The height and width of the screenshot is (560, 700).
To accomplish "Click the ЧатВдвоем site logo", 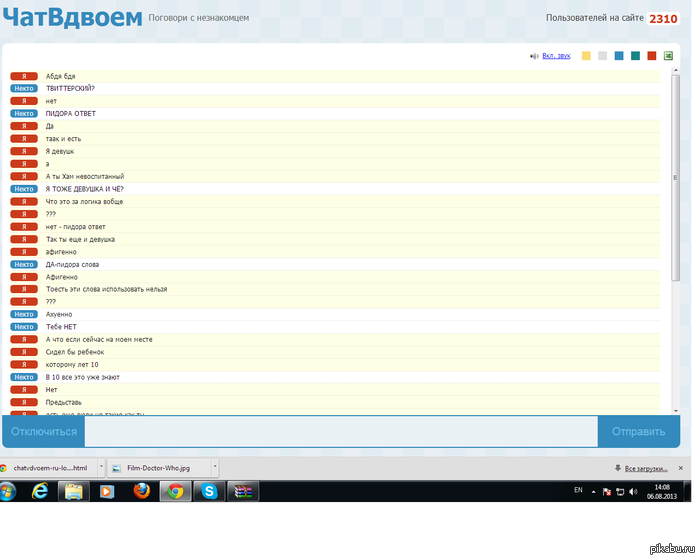I will (x=72, y=17).
